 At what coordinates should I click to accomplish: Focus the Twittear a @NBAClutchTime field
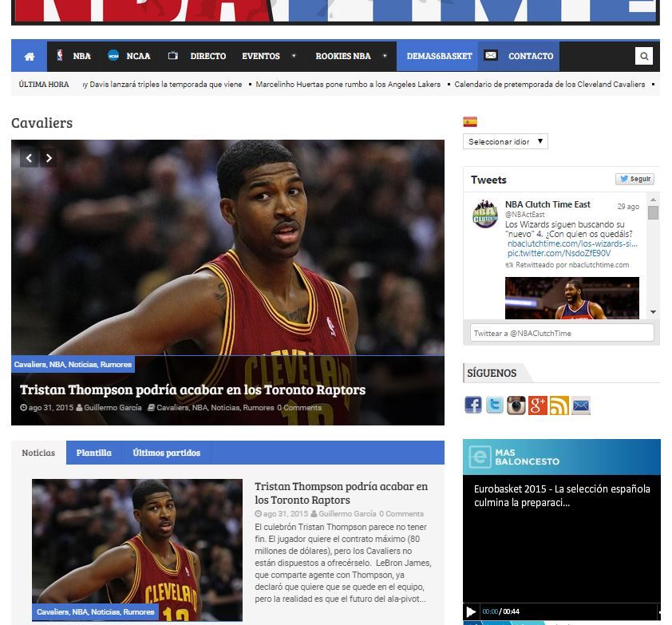(x=562, y=333)
